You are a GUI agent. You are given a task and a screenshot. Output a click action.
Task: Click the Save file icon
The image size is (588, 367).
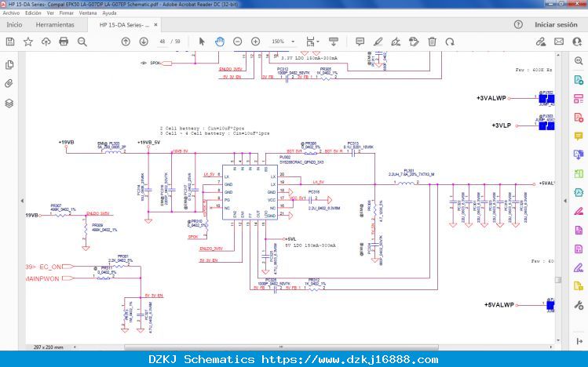(10, 42)
